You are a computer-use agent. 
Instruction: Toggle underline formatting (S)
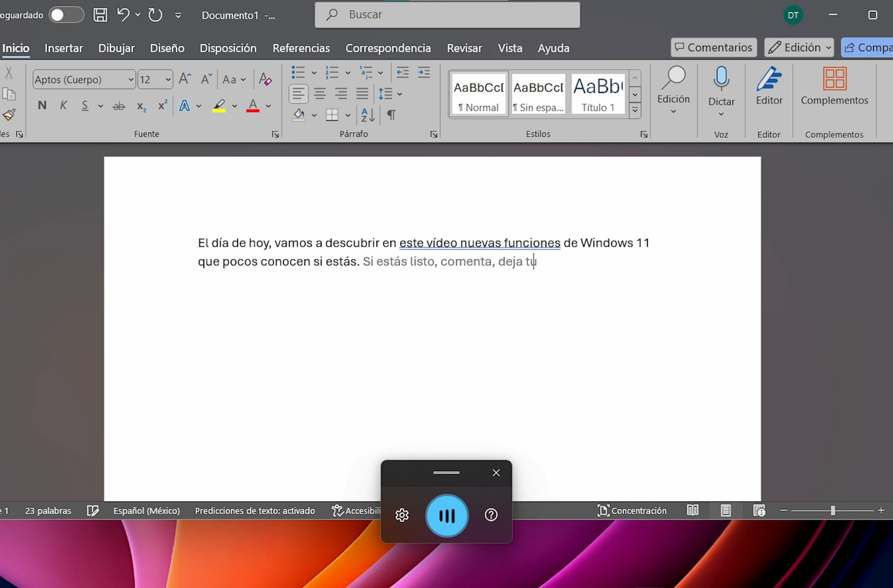(85, 106)
